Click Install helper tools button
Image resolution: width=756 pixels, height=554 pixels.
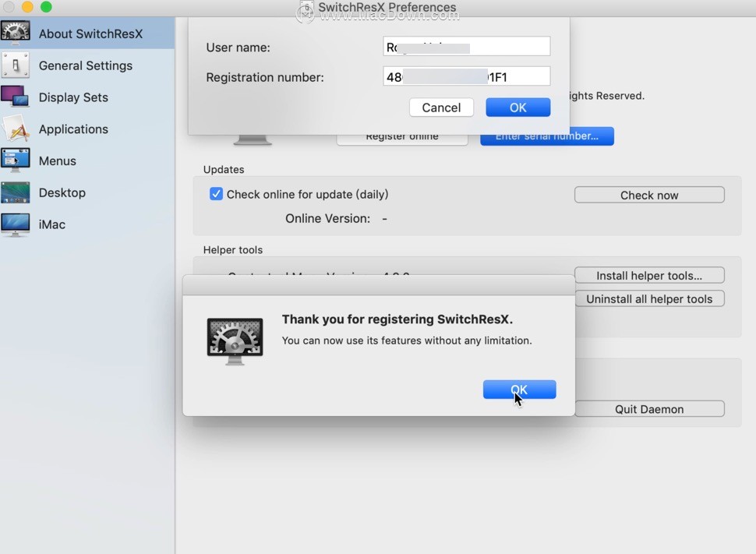pyautogui.click(x=649, y=275)
